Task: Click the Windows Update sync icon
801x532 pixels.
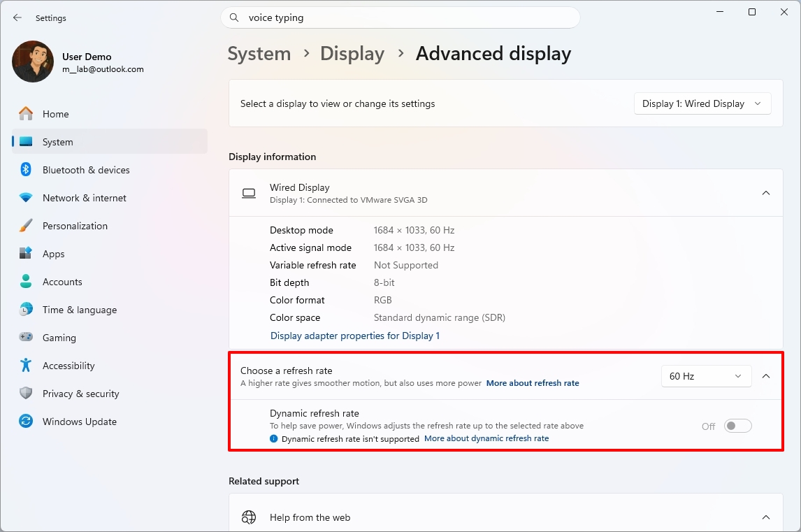Action: (26, 421)
